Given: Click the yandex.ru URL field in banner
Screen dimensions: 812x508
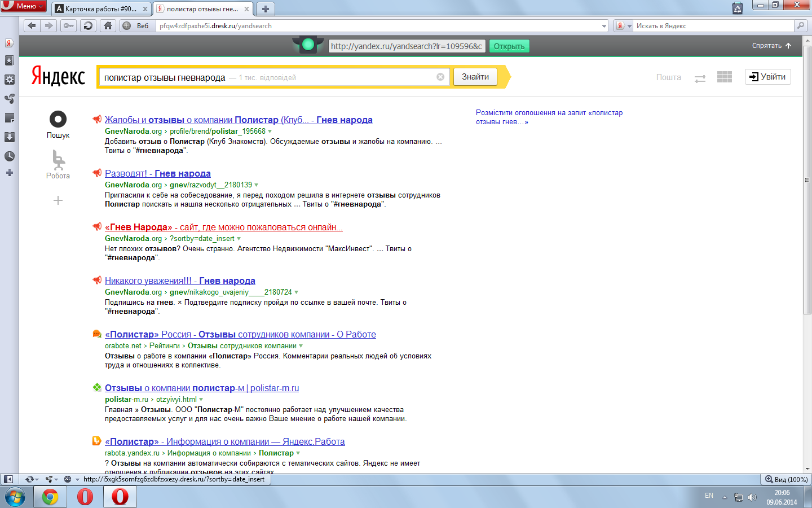Looking at the screenshot, I should (x=407, y=46).
